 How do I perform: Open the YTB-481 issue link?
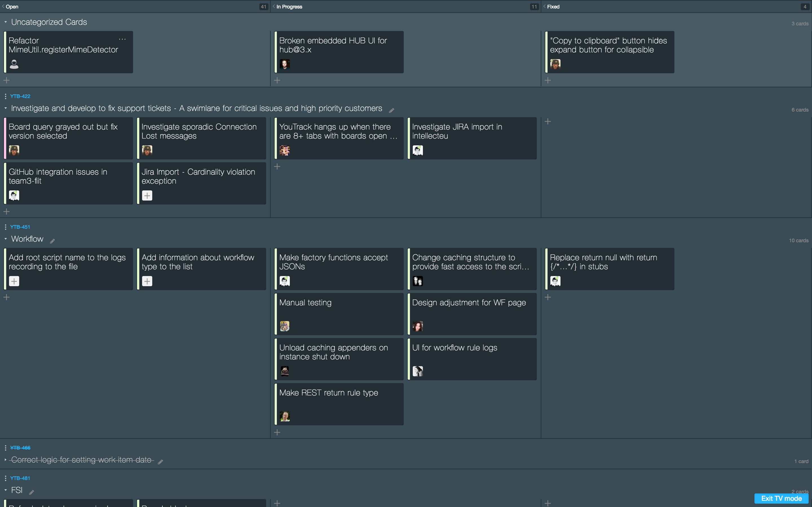tap(20, 478)
